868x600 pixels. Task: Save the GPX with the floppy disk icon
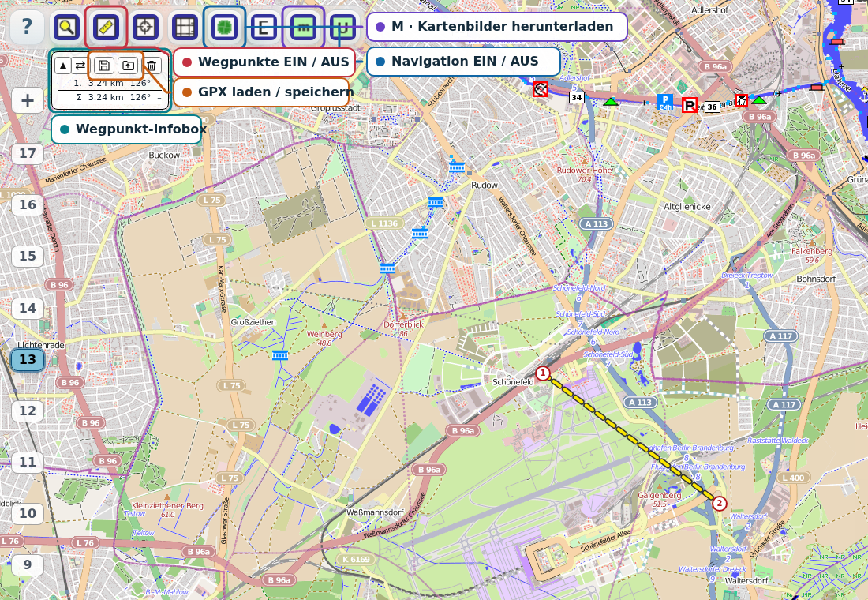104,66
